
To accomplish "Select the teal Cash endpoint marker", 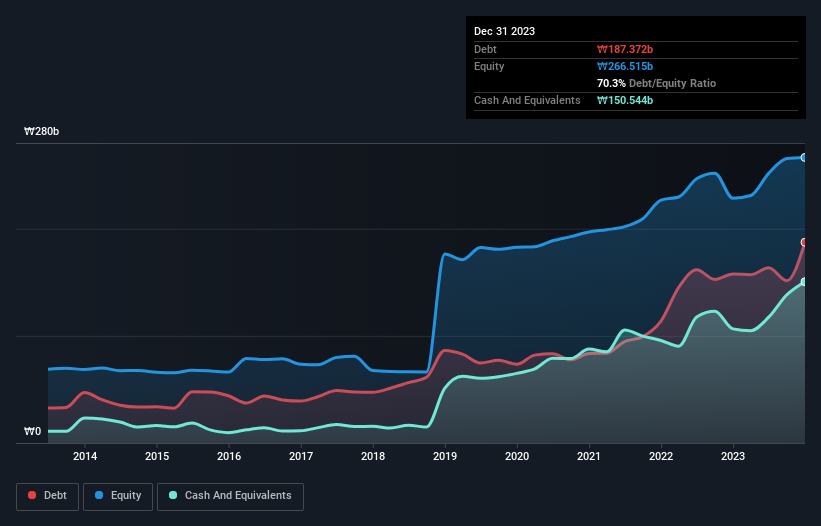I will [x=804, y=282].
